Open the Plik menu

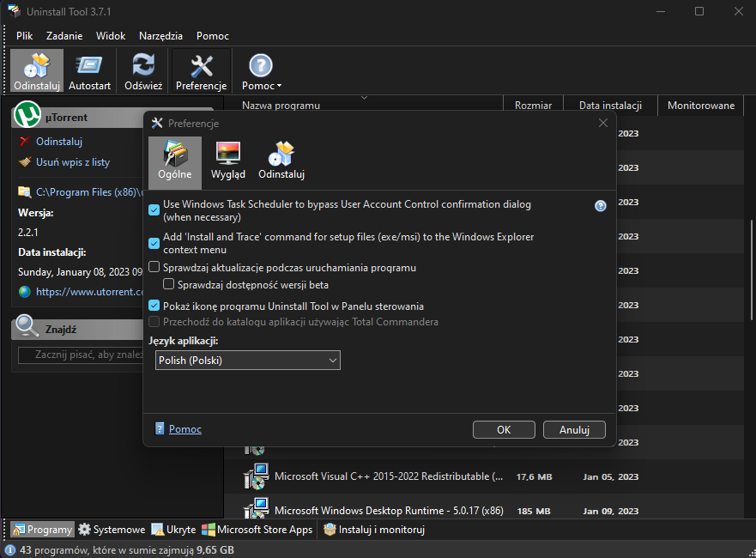25,36
